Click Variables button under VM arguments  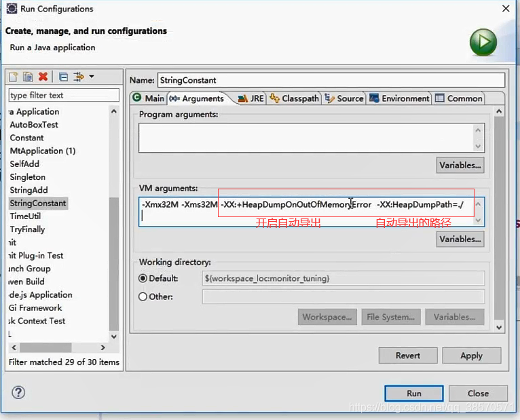point(460,239)
